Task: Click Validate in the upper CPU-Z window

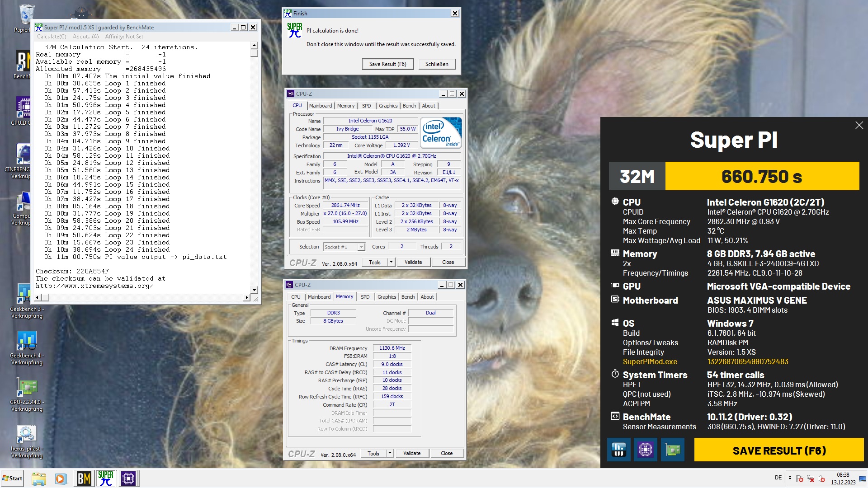Action: [x=413, y=262]
